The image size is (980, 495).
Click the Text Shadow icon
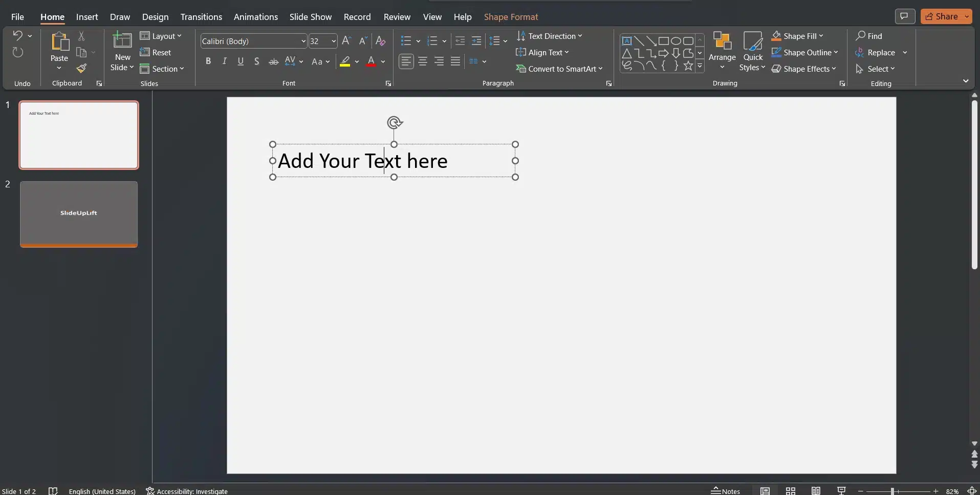click(256, 61)
